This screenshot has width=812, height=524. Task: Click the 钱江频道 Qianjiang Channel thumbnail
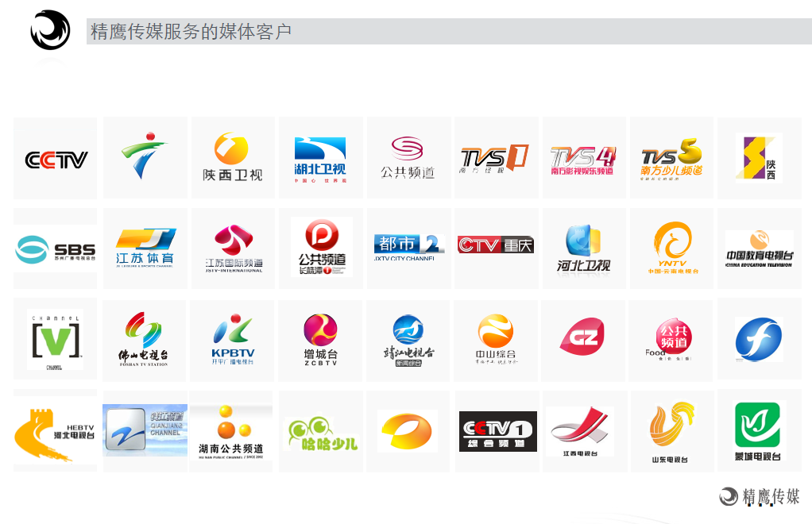[145, 430]
